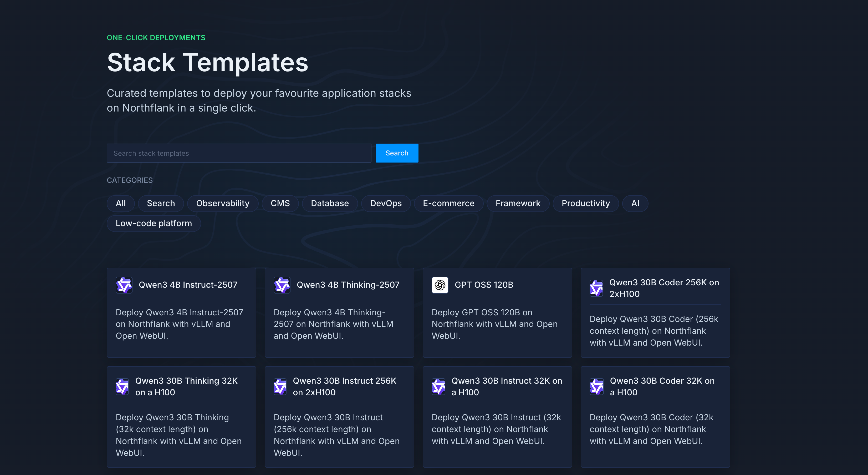Click description 'Deploy Qwen3 30B Coder (256k context length)'
Screen dimensions: 868x475
(654, 331)
